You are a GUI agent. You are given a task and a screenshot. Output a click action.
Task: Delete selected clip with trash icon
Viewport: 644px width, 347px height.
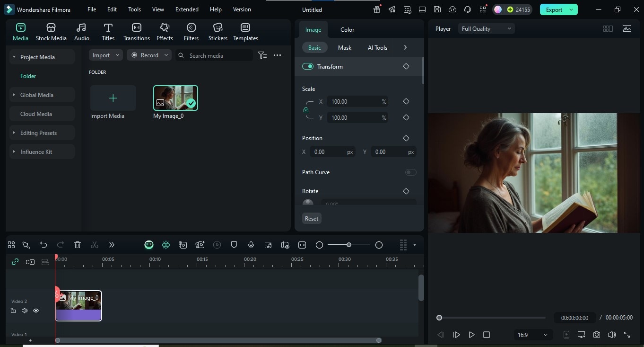tap(78, 245)
